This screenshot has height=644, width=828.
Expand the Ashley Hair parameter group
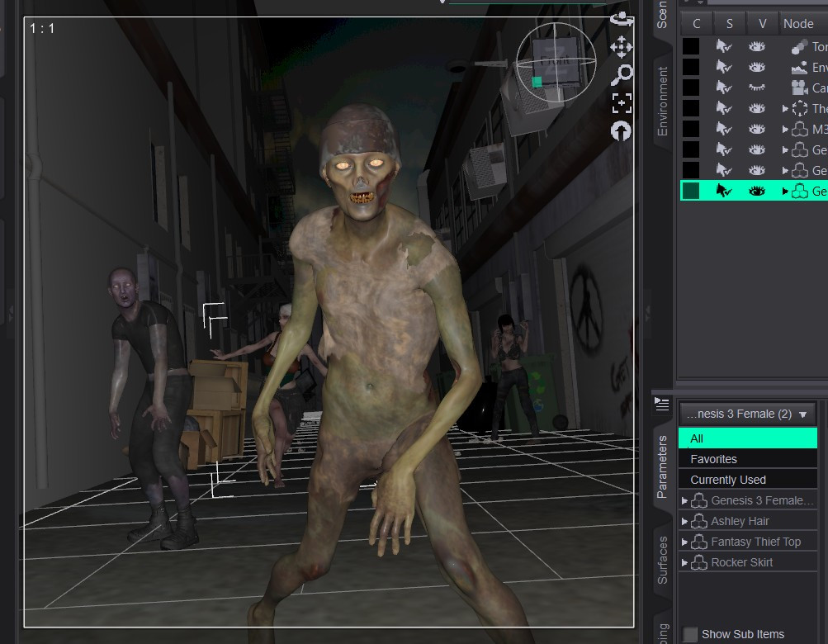tap(684, 522)
